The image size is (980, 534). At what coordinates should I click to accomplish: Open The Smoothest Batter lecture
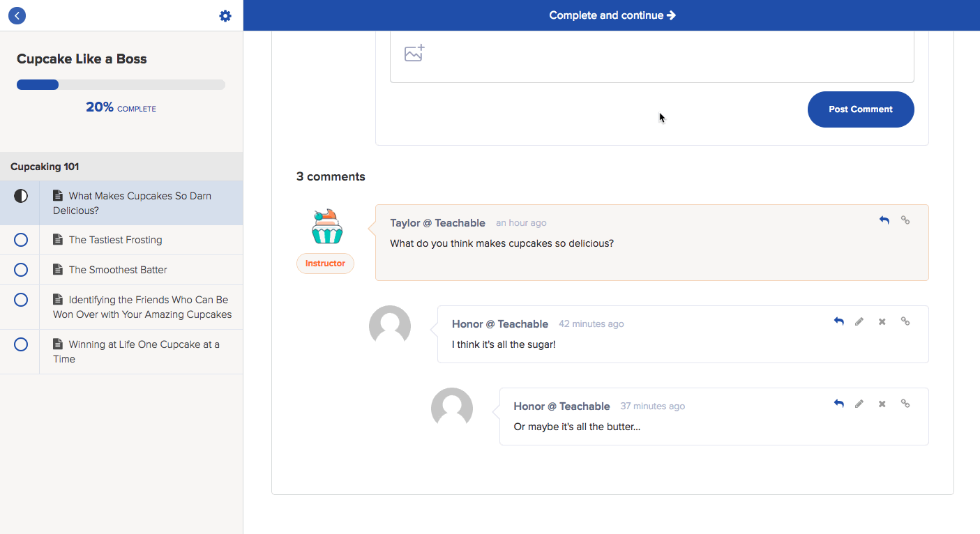tap(121, 270)
